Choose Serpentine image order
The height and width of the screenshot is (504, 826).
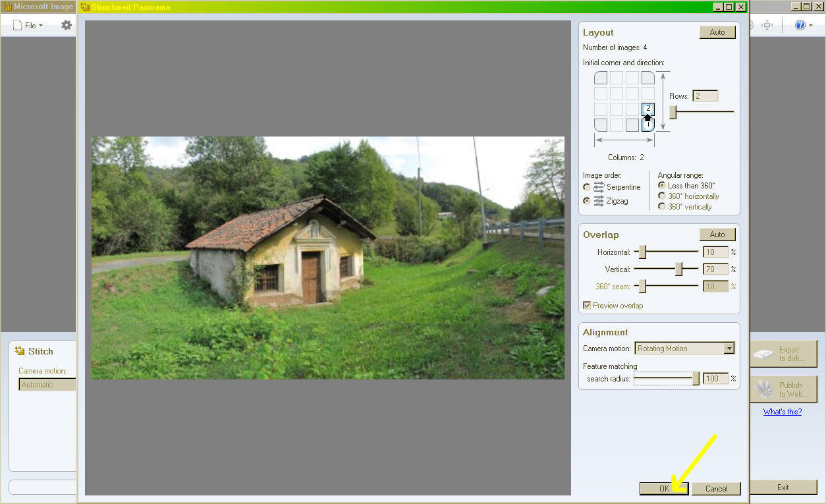coord(587,187)
